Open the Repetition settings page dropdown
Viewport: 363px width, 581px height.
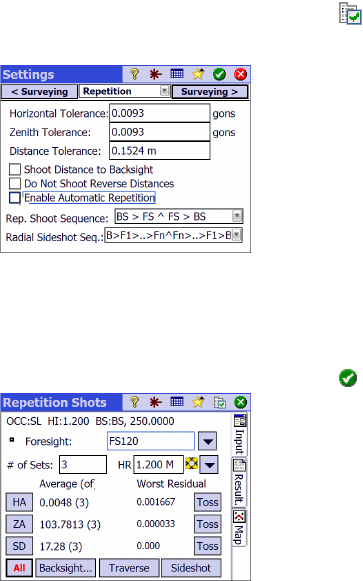(164, 91)
